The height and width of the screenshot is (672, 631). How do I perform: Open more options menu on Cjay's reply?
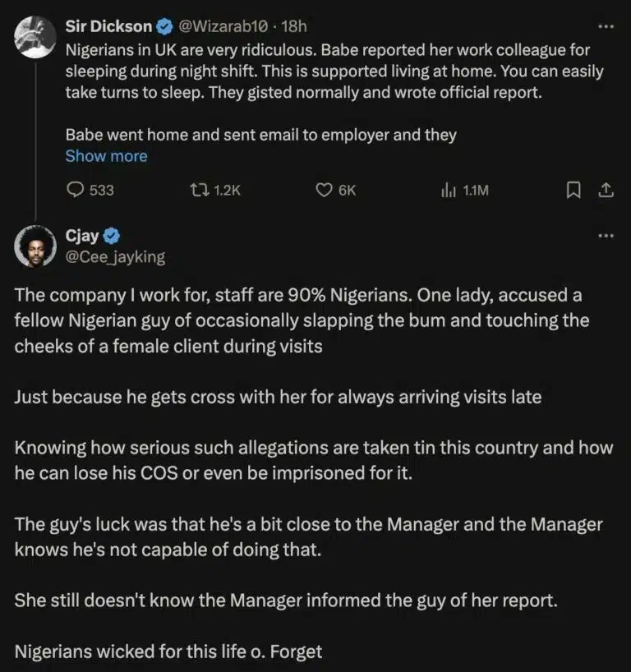(x=606, y=236)
